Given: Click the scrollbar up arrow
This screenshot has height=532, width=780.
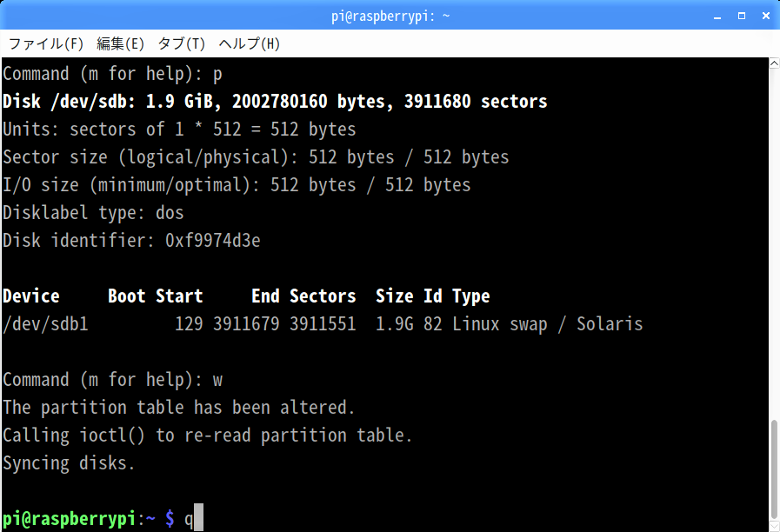Looking at the screenshot, I should click(x=774, y=63).
